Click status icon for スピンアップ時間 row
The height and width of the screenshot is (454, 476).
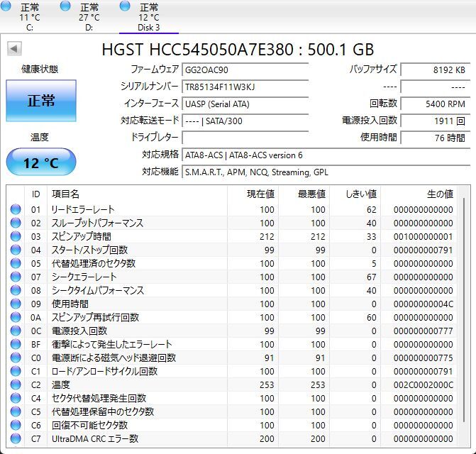click(16, 236)
